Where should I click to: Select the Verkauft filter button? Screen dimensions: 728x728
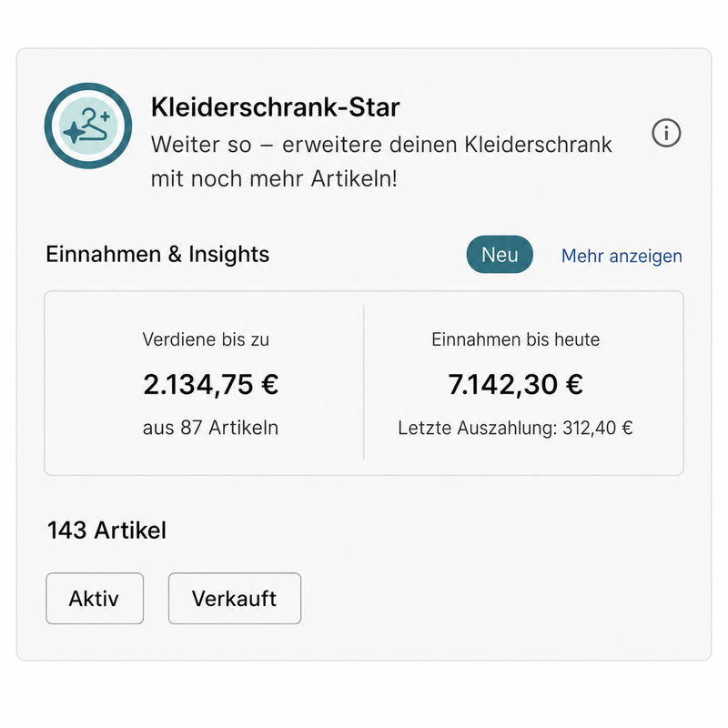[x=235, y=598]
